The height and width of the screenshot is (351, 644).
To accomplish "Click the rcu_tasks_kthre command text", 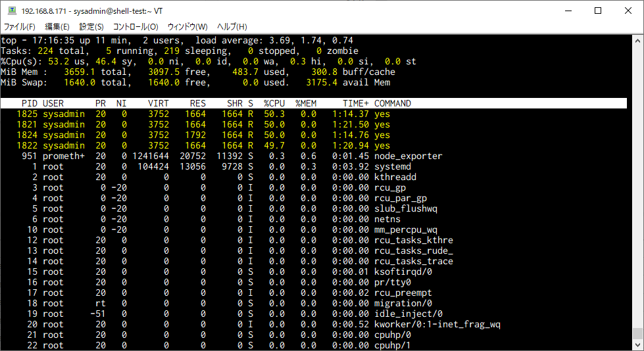I will (x=414, y=240).
